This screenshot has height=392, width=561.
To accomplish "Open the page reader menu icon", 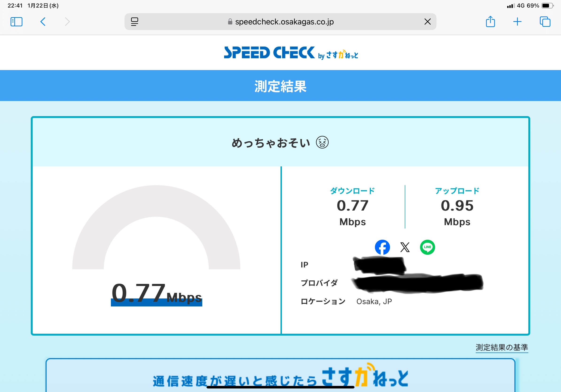I will (x=134, y=22).
